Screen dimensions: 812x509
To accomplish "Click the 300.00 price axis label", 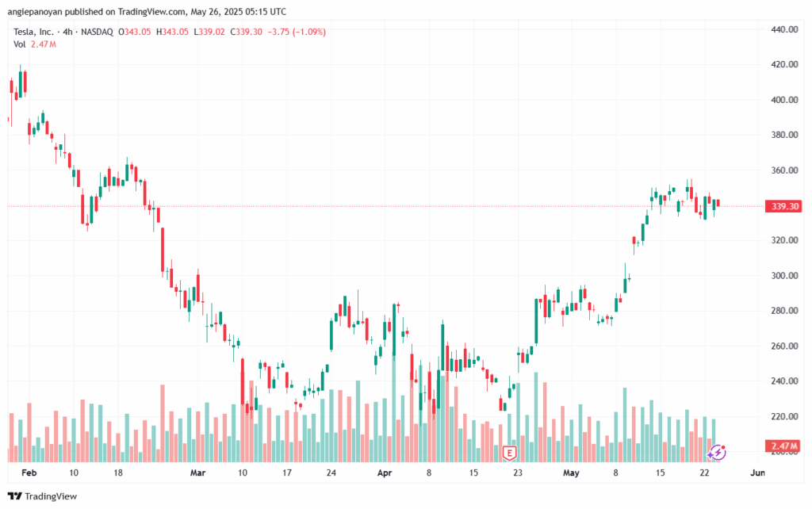I will coord(784,275).
